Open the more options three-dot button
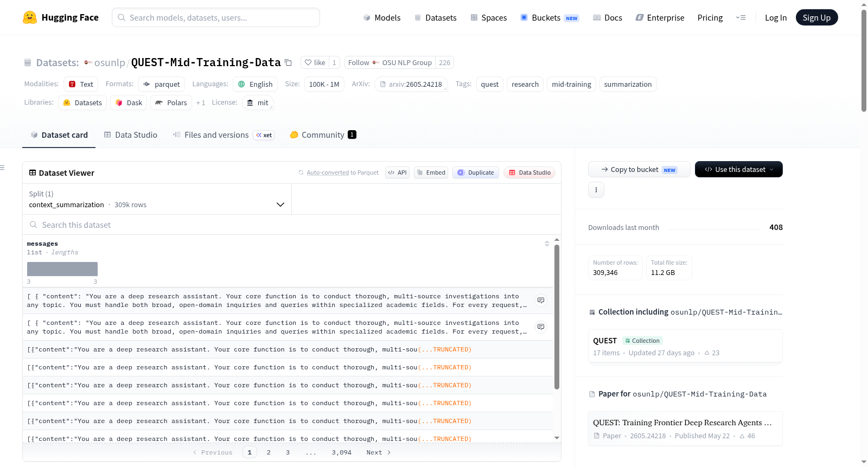The height and width of the screenshot is (467, 868). click(x=596, y=190)
